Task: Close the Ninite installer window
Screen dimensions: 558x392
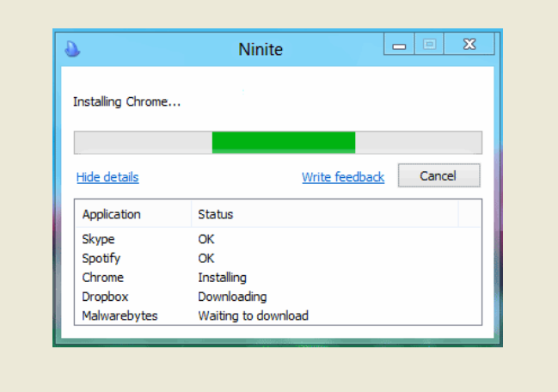Action: click(x=469, y=45)
